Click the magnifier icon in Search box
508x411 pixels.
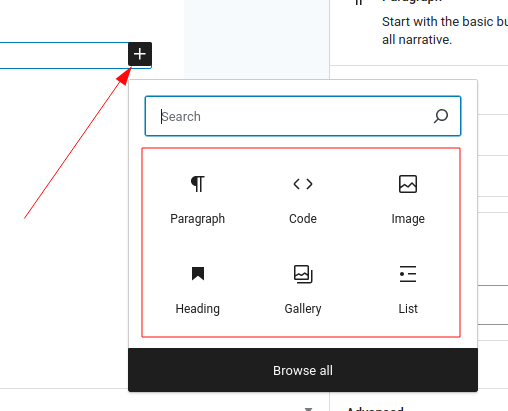[x=441, y=116]
